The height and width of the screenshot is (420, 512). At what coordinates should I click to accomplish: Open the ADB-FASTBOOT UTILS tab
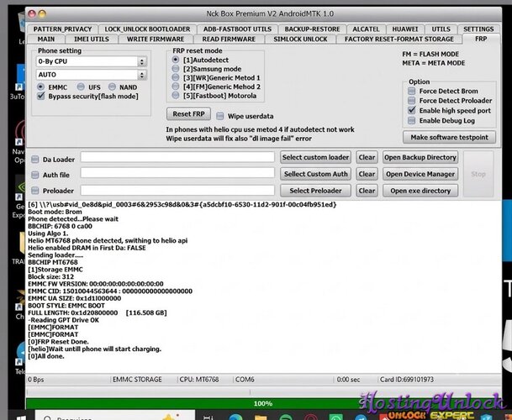pos(237,29)
